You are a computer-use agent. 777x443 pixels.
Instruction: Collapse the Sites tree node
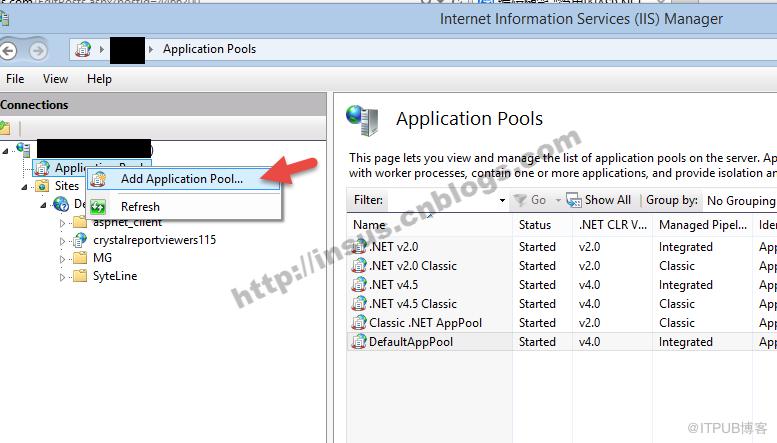(x=24, y=187)
